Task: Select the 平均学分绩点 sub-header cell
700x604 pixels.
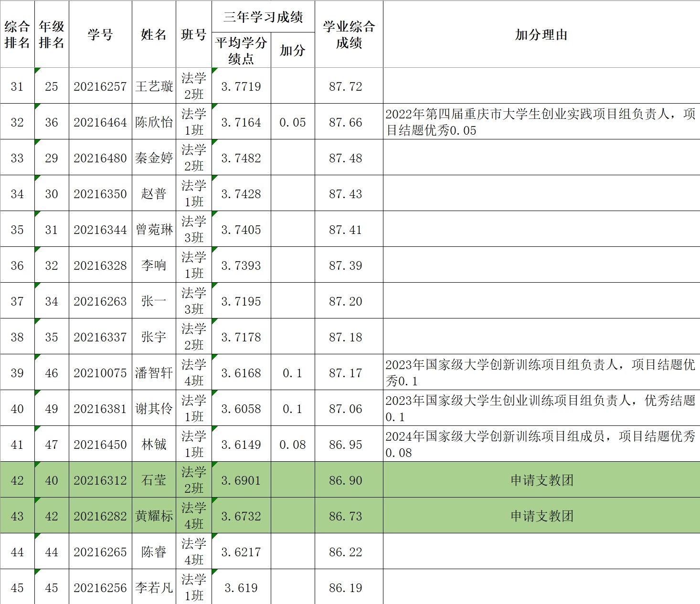Action: (241, 50)
